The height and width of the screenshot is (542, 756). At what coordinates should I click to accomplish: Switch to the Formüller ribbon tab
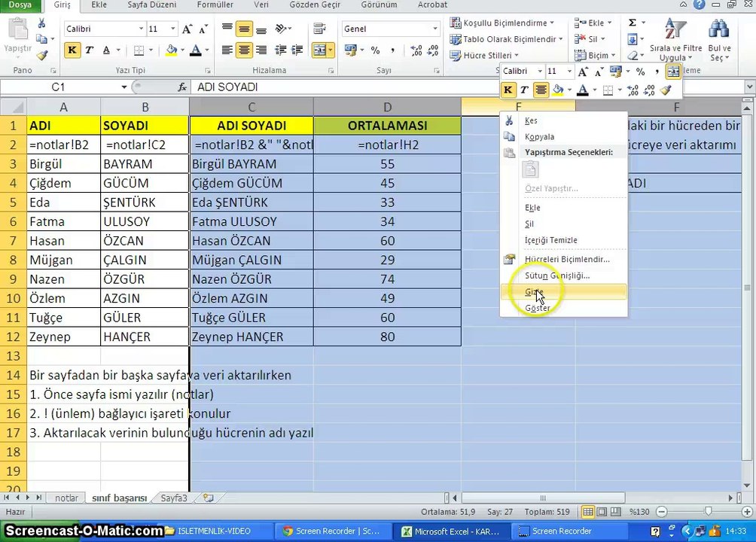[x=215, y=5]
